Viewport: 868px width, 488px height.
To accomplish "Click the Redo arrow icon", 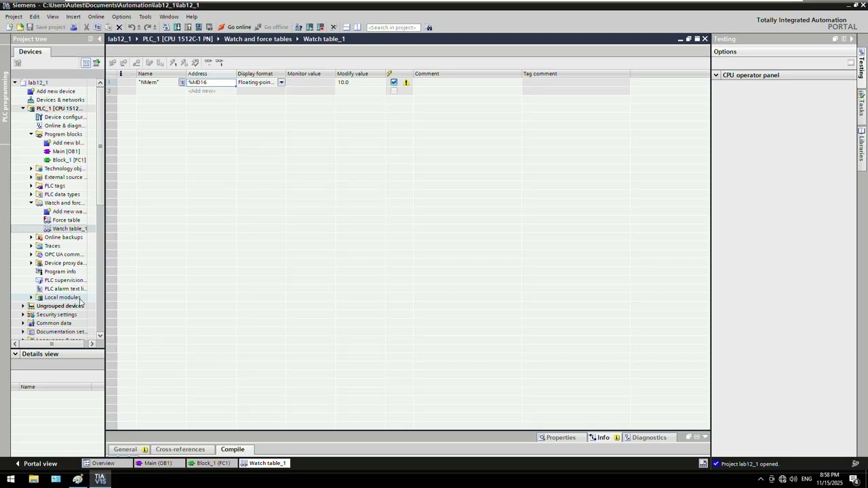I will click(146, 27).
